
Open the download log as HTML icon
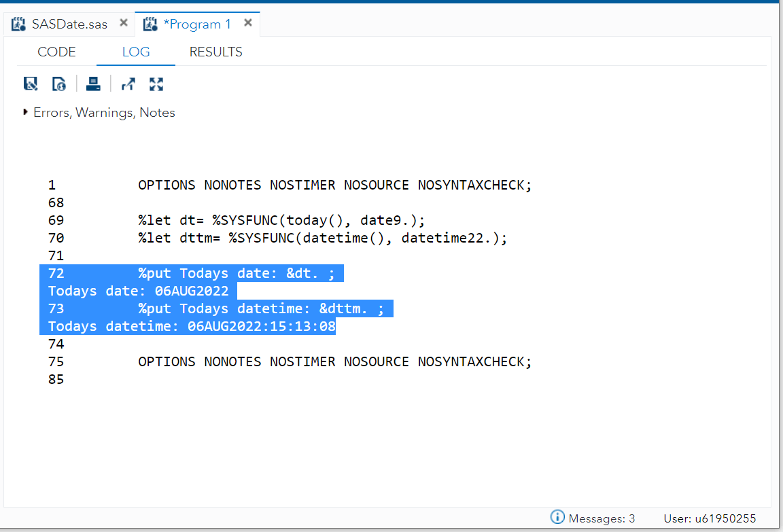click(x=59, y=84)
